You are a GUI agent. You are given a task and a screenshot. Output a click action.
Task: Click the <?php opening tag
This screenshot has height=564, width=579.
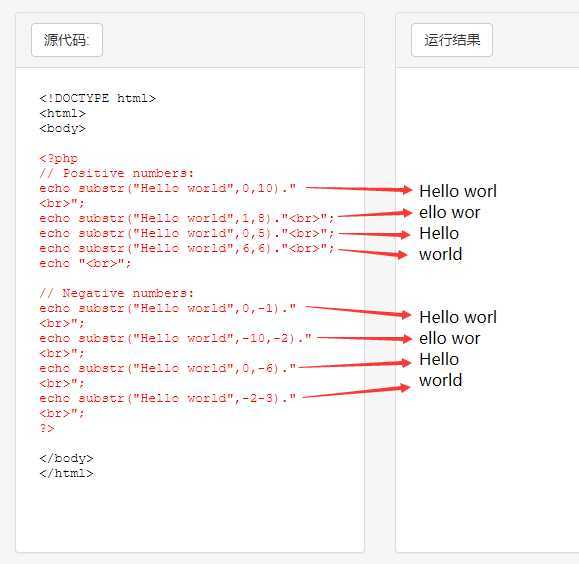(59, 158)
